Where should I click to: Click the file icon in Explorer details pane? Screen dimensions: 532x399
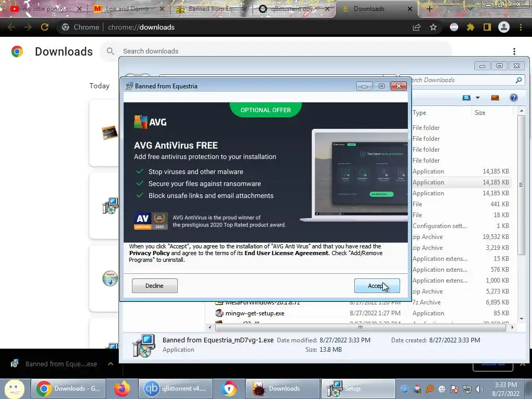(144, 345)
